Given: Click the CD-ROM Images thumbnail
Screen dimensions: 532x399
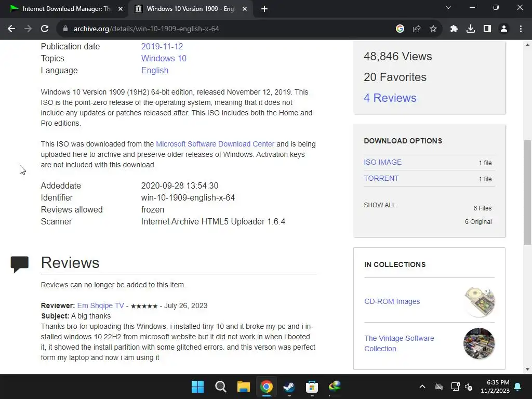Looking at the screenshot, I should point(480,302).
